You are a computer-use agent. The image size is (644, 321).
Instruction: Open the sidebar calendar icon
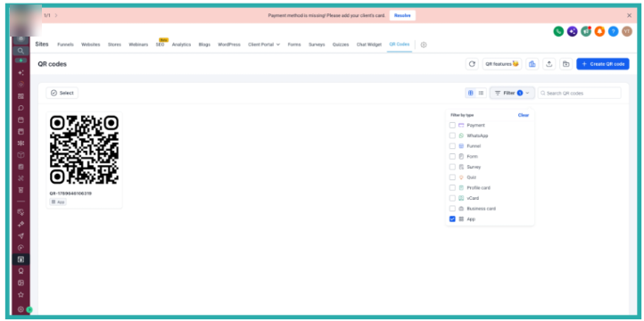coord(21,120)
